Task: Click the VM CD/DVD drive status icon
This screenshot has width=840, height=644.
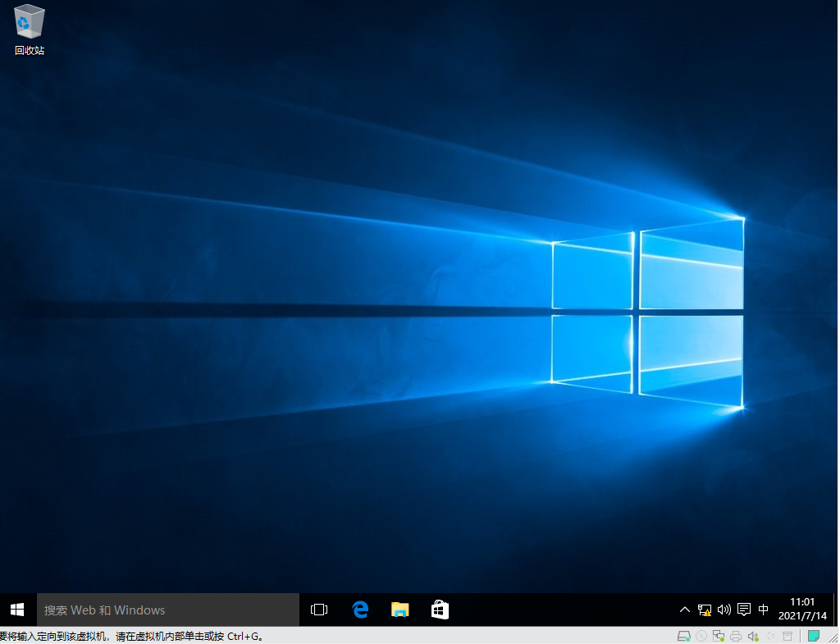Action: 701,637
